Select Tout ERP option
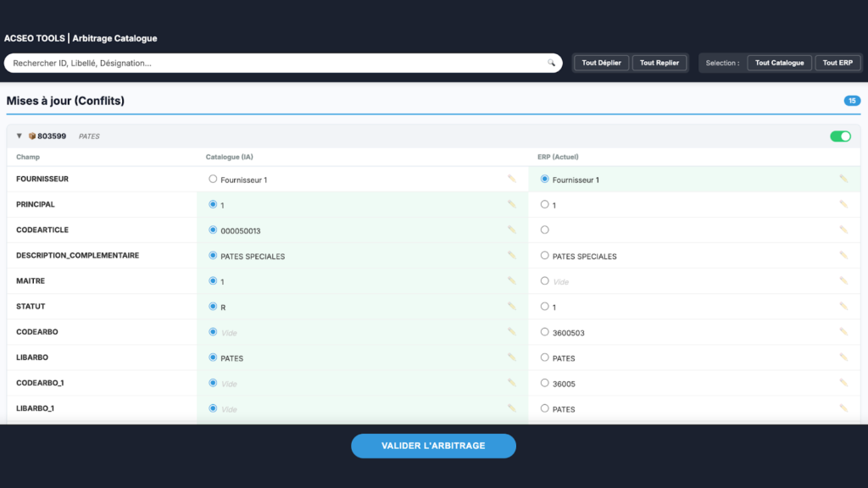The width and height of the screenshot is (868, 488). click(837, 63)
